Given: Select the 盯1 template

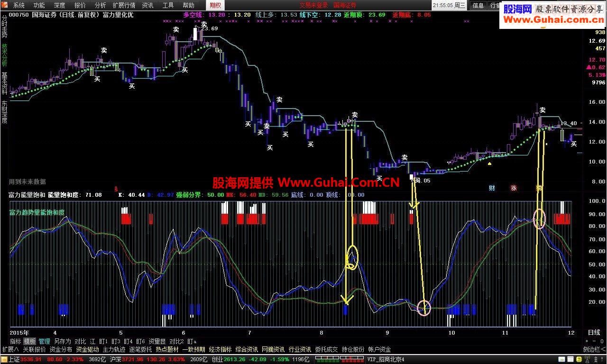Looking at the screenshot, I should tap(103, 341).
